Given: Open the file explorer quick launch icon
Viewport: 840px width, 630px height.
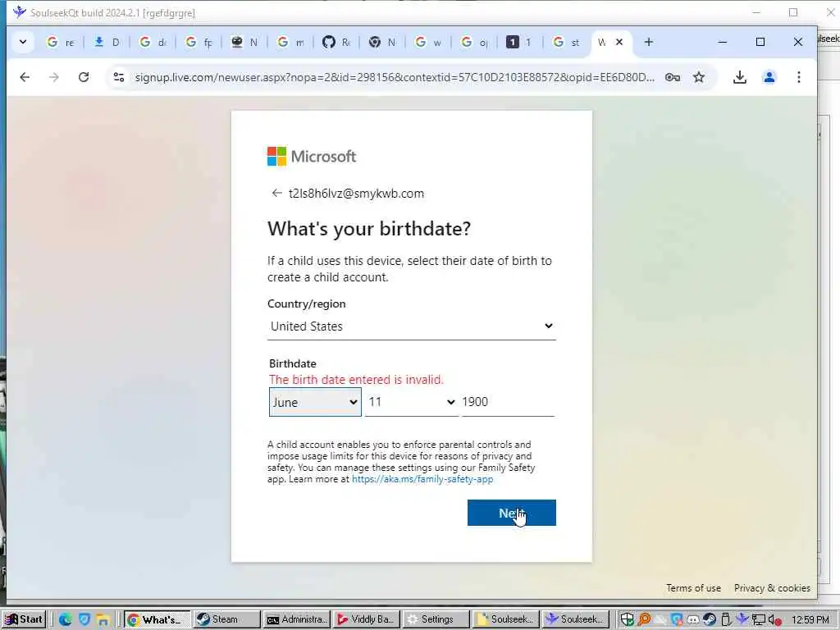Looking at the screenshot, I should [x=103, y=620].
